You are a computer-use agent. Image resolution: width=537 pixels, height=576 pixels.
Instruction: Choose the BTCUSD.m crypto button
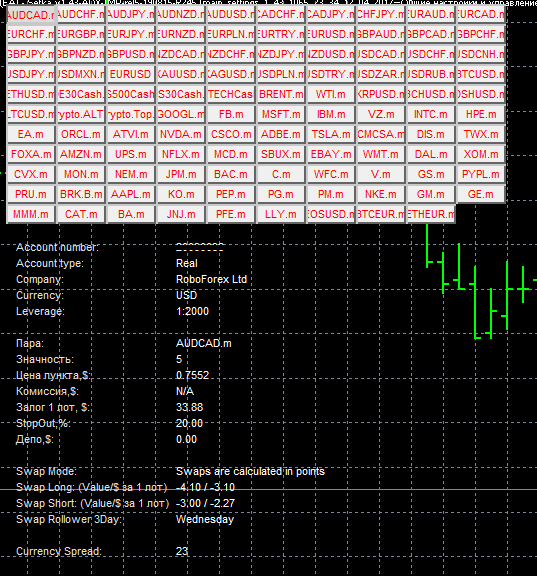click(480, 75)
